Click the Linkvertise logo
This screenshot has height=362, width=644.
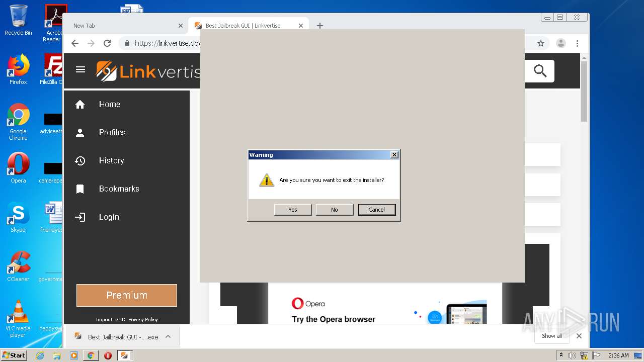(148, 71)
